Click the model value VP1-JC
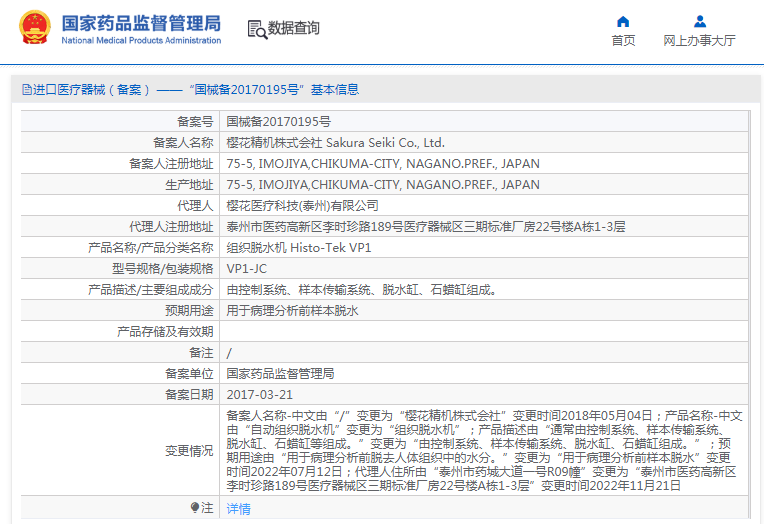Image resolution: width=764 pixels, height=524 pixels. pyautogui.click(x=246, y=268)
